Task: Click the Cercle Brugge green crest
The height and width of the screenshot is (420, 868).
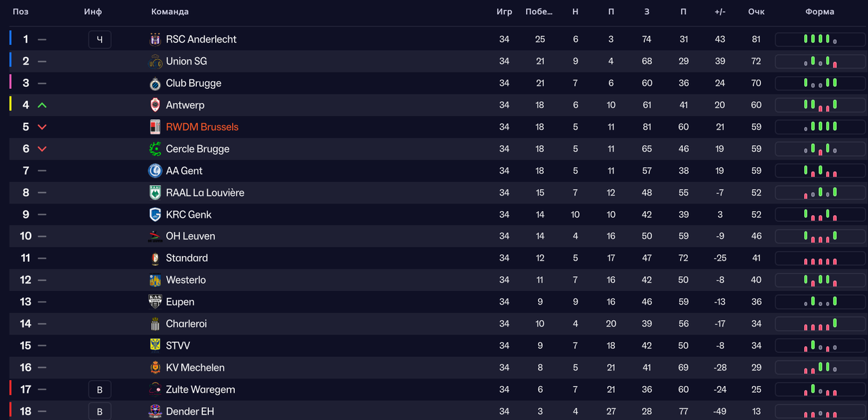Action: coord(155,149)
